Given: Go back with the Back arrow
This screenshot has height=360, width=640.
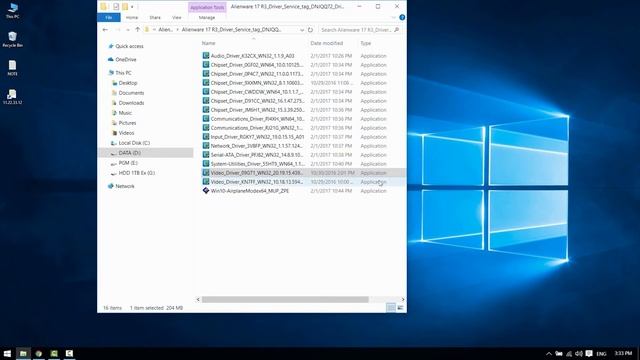Looking at the screenshot, I should click(x=105, y=30).
